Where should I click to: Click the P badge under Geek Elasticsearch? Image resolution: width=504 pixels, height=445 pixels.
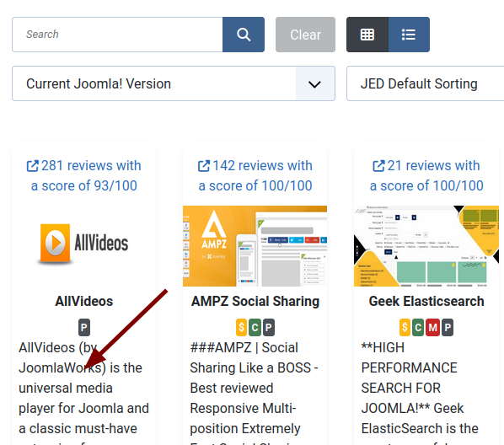point(448,328)
